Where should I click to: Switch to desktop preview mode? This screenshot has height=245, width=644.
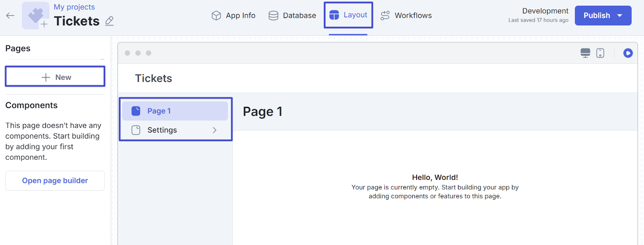[585, 53]
